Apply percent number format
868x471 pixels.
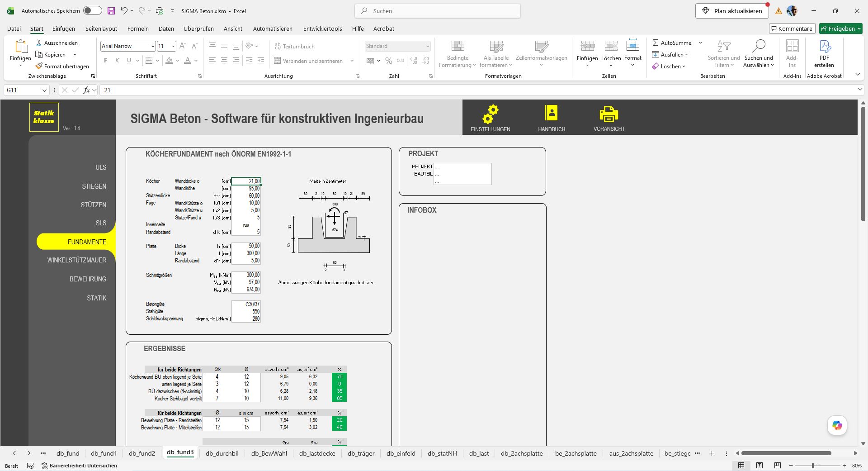389,61
